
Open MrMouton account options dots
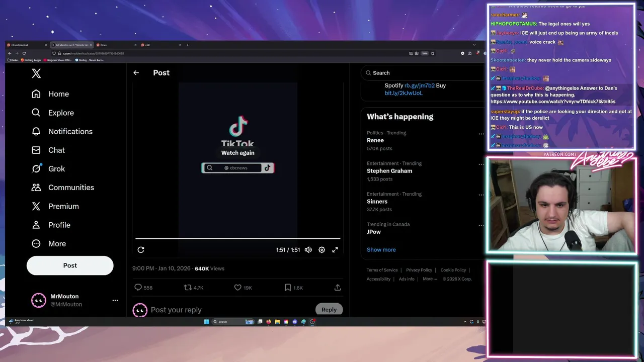115,300
